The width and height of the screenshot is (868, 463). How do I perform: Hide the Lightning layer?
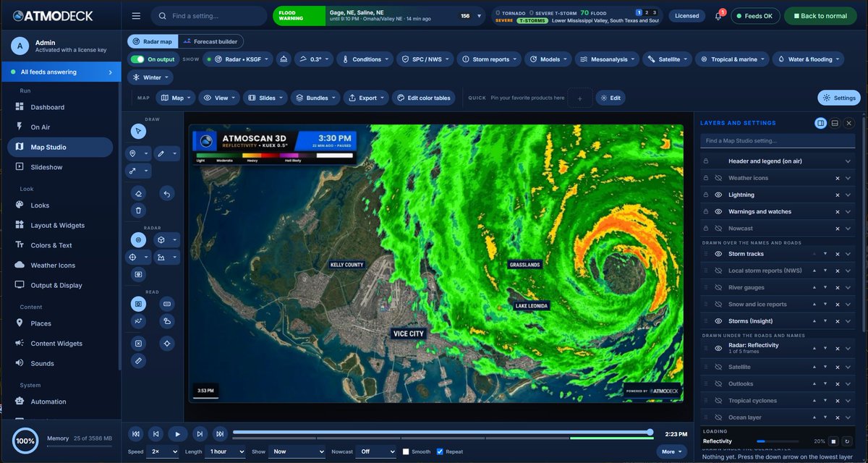718,195
